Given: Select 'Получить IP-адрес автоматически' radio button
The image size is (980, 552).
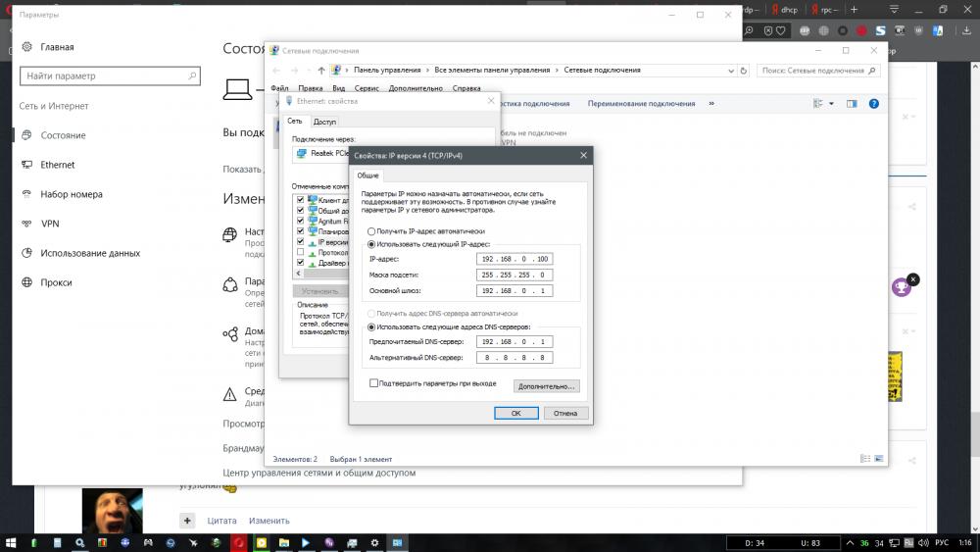Looking at the screenshot, I should point(371,230).
